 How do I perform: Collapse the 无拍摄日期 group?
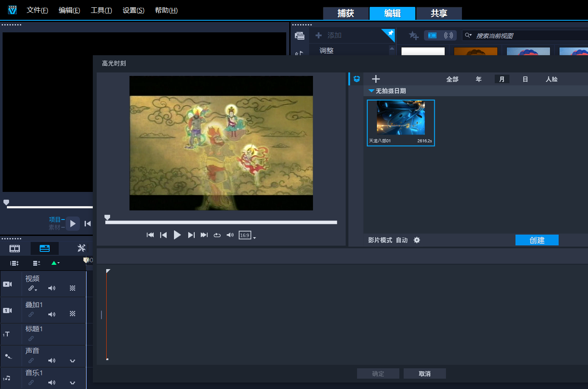click(371, 91)
